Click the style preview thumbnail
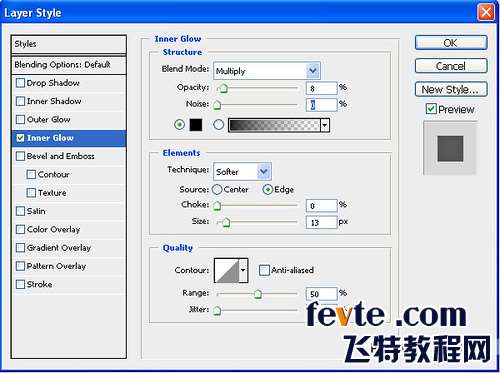The height and width of the screenshot is (373, 500). tap(450, 148)
